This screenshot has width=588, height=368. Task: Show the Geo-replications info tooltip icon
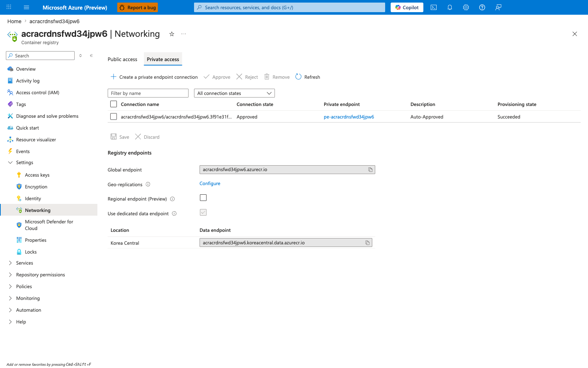click(148, 184)
